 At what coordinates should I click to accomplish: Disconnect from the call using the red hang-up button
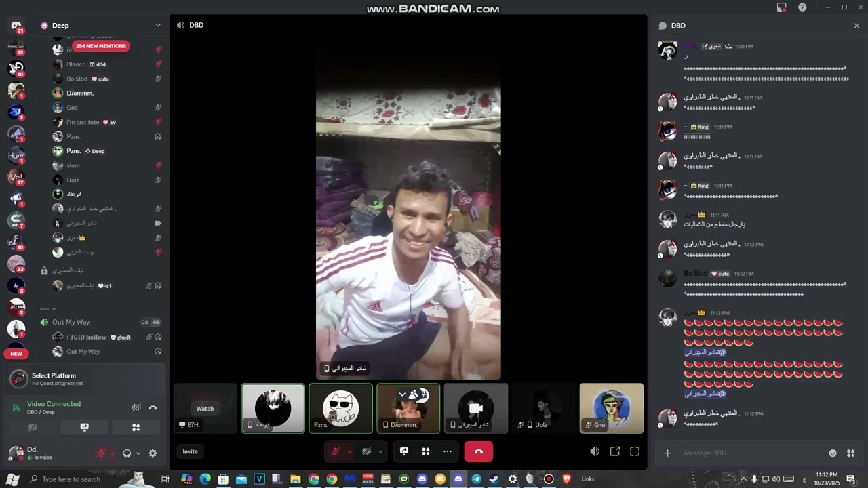479,451
